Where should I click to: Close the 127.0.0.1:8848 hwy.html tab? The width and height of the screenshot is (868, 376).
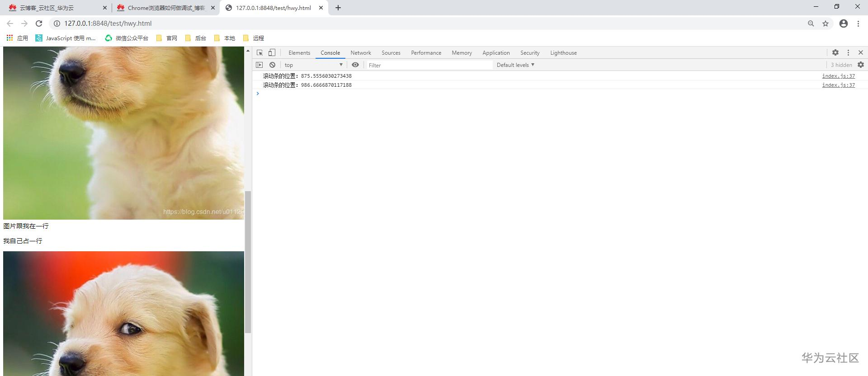click(321, 8)
